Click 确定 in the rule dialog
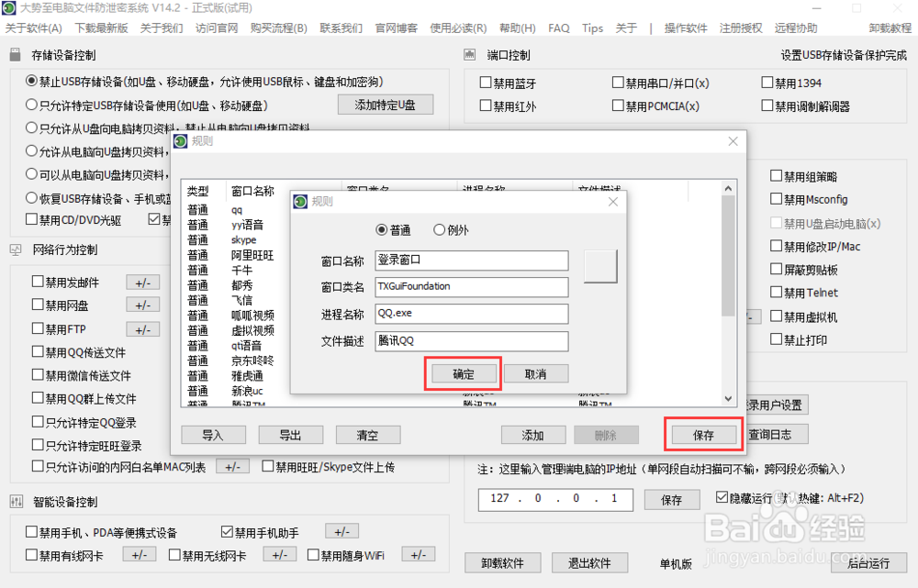 464,374
